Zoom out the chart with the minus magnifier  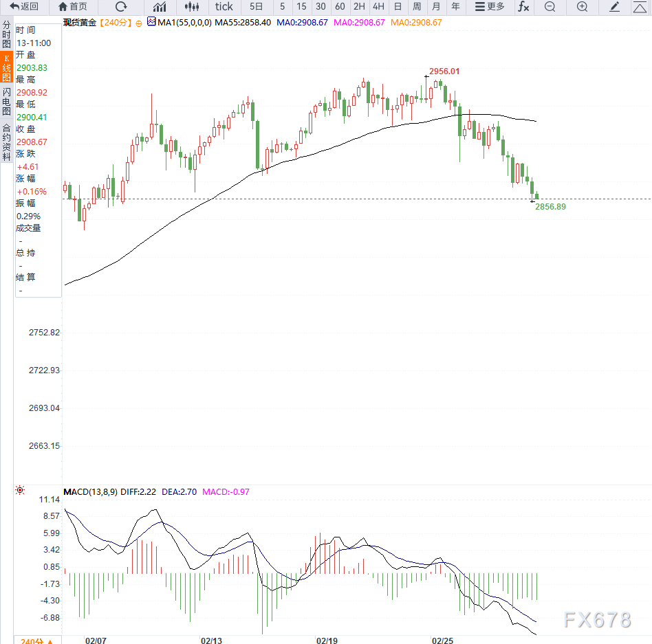(x=550, y=7)
